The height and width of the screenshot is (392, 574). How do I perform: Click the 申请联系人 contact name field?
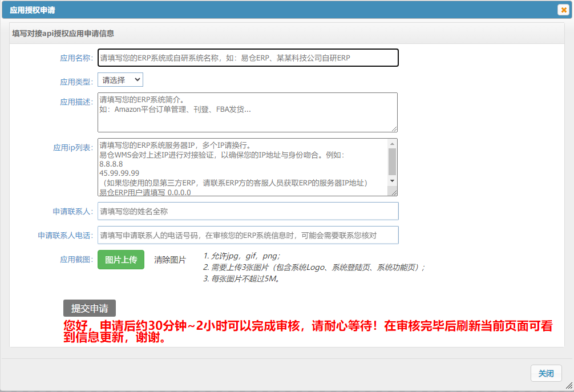248,211
